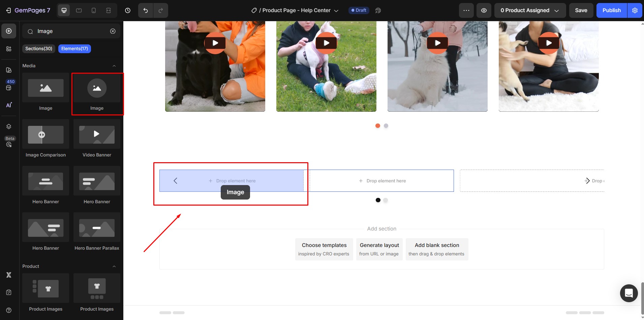Open the more options ellipsis menu
This screenshot has width=644, height=320.
466,10
